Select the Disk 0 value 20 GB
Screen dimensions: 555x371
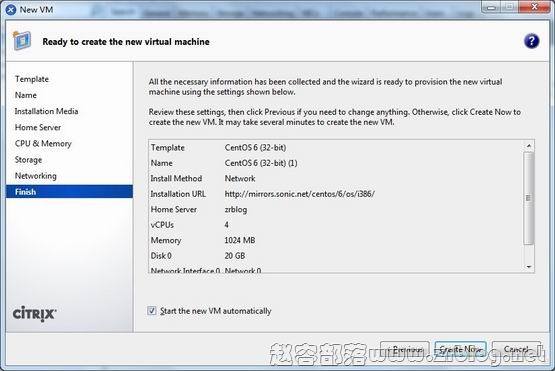click(x=235, y=256)
